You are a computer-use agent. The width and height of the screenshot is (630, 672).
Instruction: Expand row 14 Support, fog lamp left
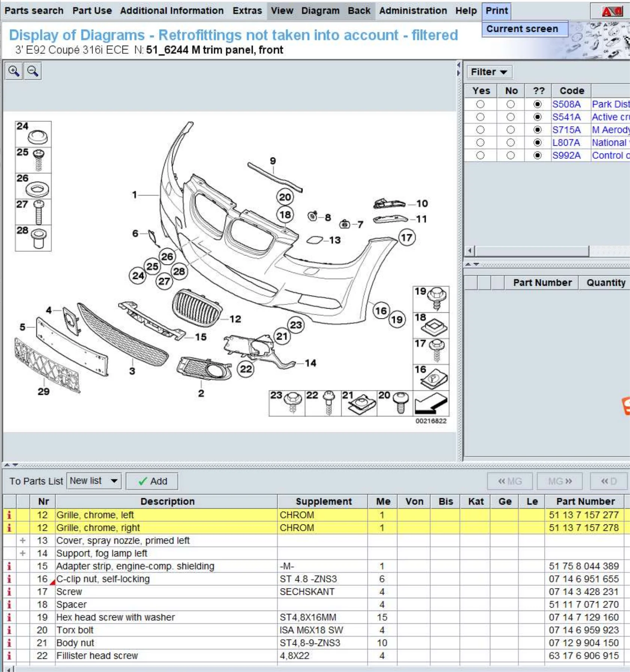click(23, 553)
